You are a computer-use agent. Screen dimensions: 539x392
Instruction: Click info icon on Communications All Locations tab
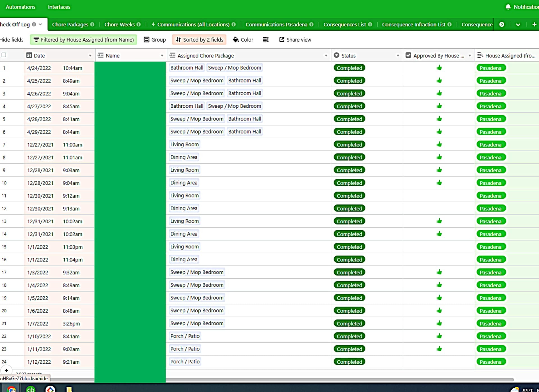[x=234, y=24]
